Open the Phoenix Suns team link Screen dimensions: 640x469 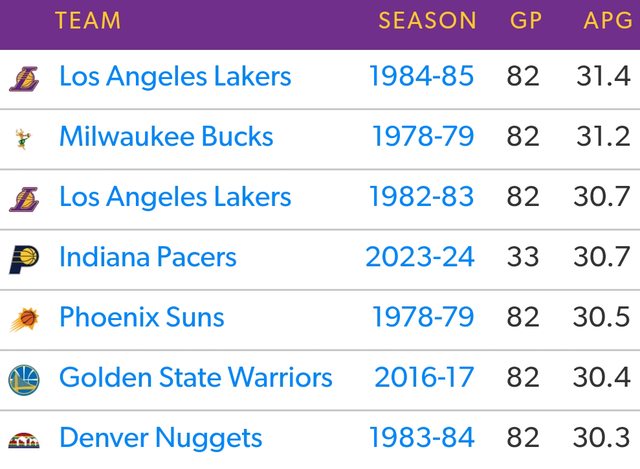[x=142, y=318]
